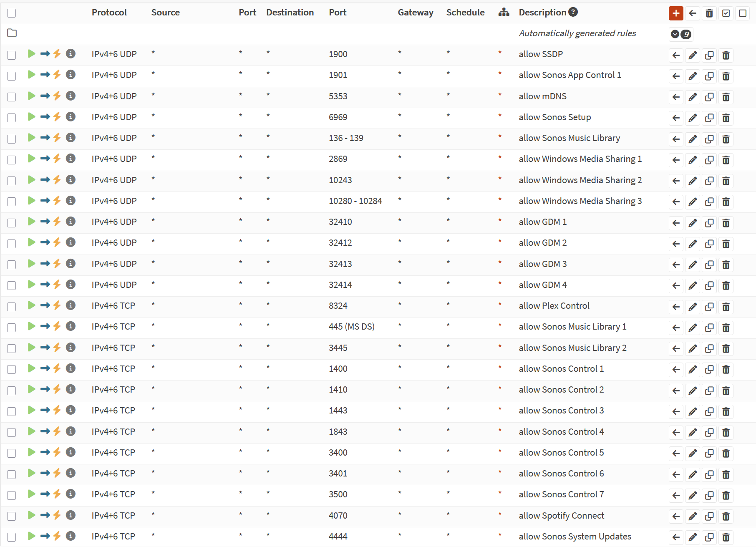Delete the allow Sonos Music Library 1 rule

[x=726, y=328]
